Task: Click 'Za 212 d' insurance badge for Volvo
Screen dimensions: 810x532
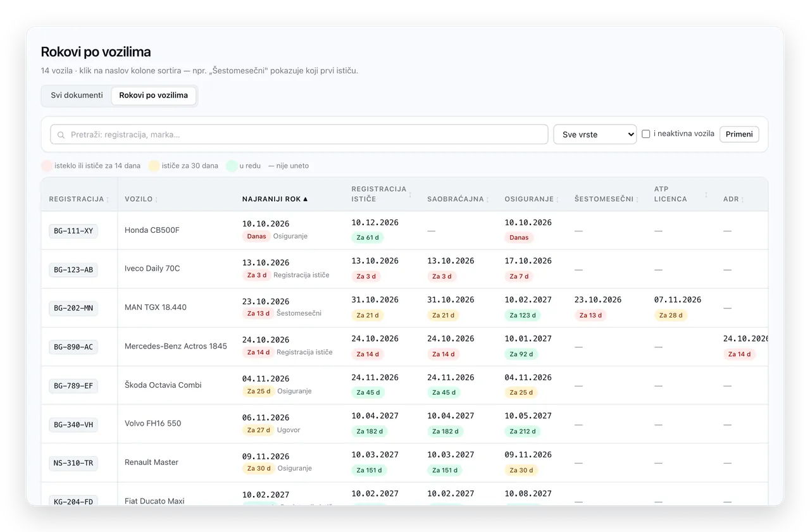Action: point(523,431)
